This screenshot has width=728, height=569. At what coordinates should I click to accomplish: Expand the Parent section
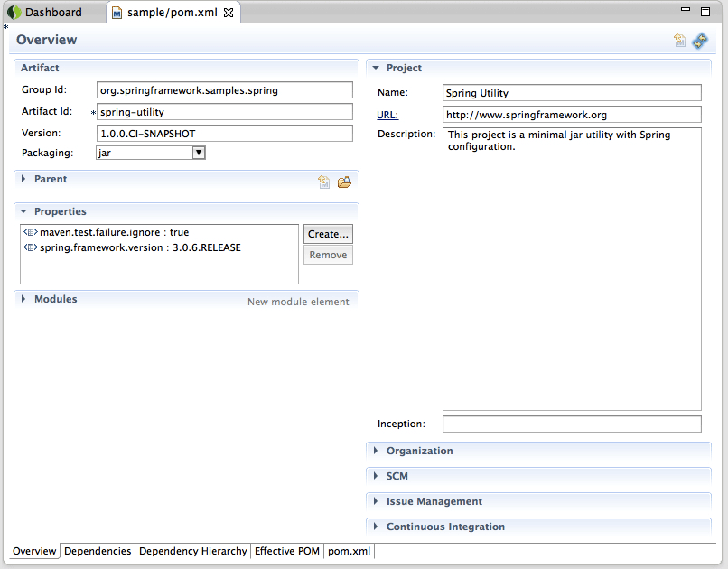(23, 179)
